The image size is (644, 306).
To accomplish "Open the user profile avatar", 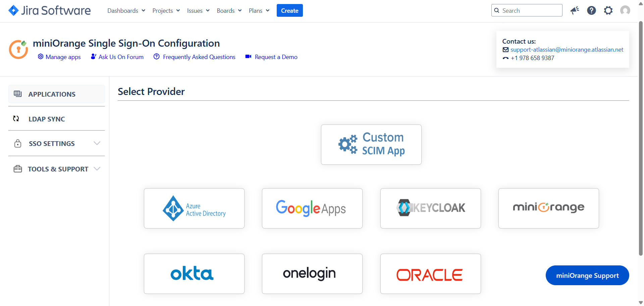I will [625, 11].
